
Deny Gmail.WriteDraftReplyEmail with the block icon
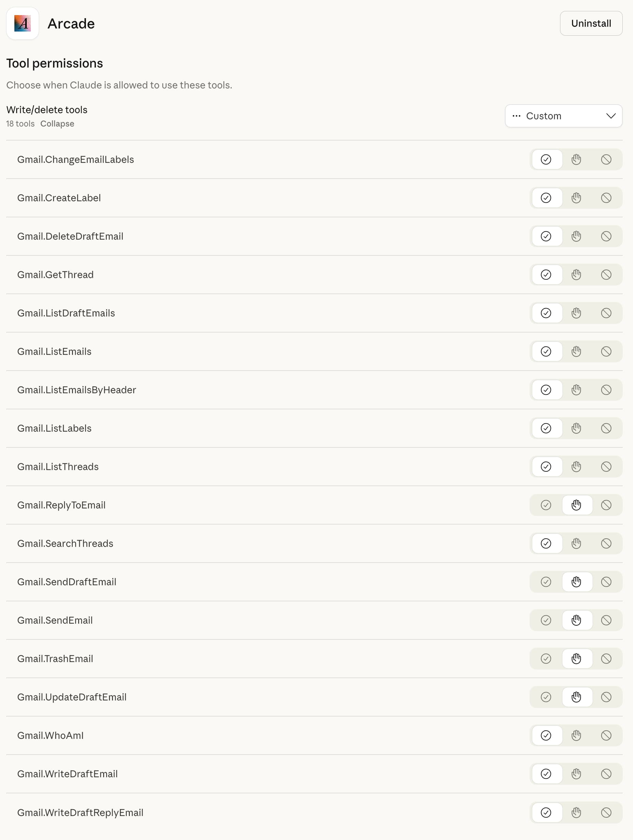coord(606,812)
